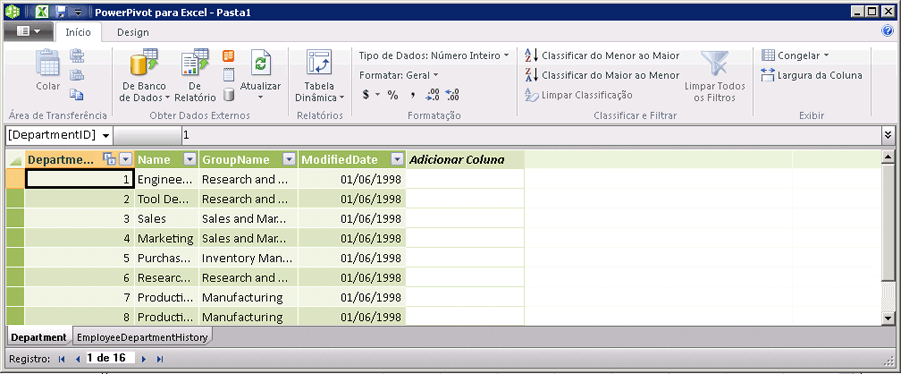Go to the last record arrow
Screen dimensions: 901x374
tap(160, 359)
